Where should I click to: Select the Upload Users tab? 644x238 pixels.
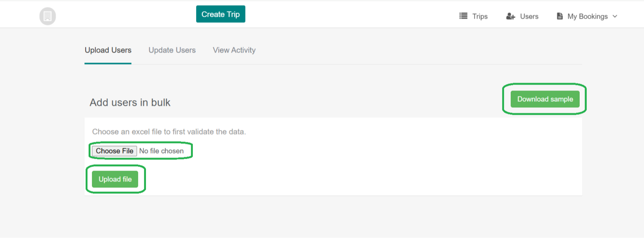coord(108,50)
